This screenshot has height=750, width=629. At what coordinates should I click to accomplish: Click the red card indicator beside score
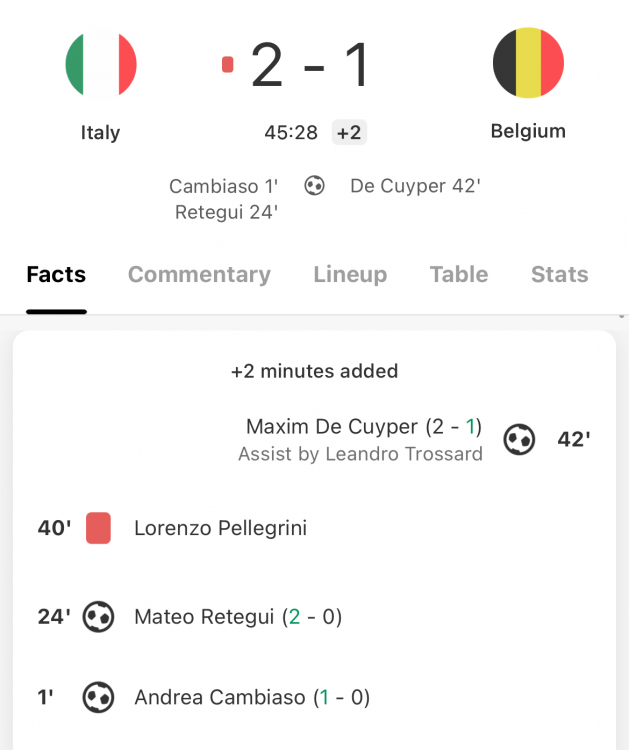click(227, 65)
